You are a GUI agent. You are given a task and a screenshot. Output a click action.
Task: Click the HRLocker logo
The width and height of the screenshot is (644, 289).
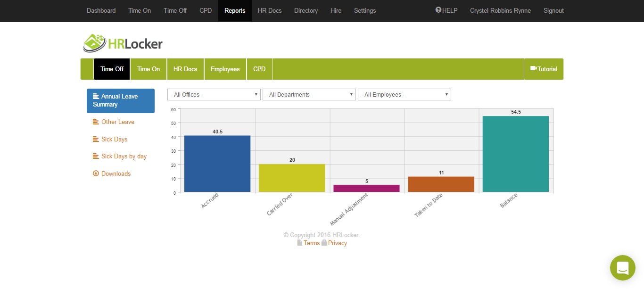(x=123, y=43)
